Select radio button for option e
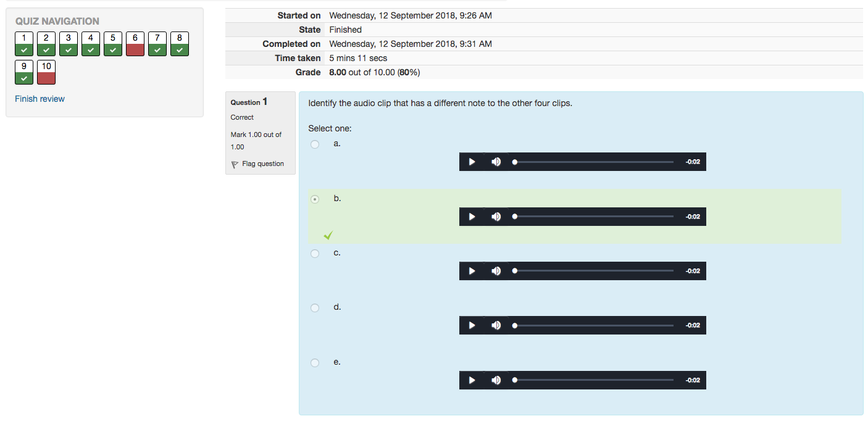The width and height of the screenshot is (868, 424). click(315, 363)
